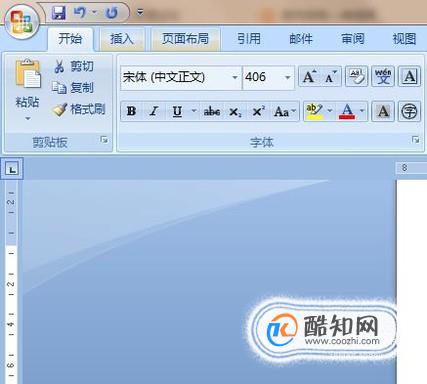The width and height of the screenshot is (427, 384).
Task: Undo the last action
Action: coord(80,13)
